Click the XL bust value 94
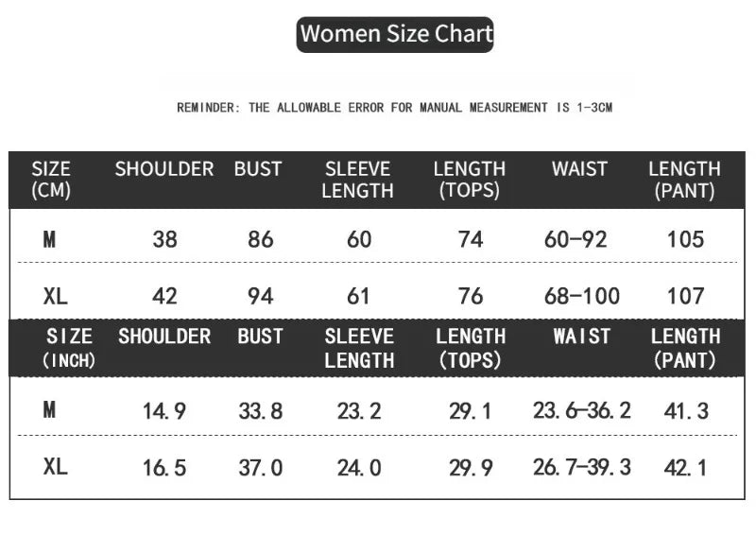The image size is (756, 553). [261, 296]
